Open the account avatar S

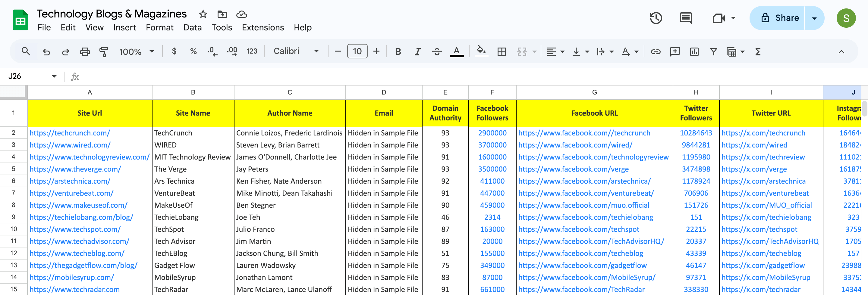[x=846, y=18]
